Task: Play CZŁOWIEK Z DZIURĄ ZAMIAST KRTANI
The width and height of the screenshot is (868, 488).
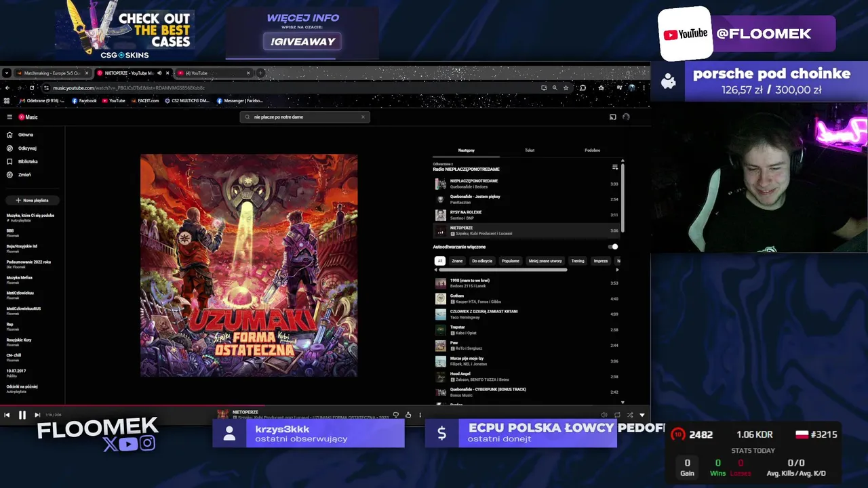Action: (x=526, y=314)
